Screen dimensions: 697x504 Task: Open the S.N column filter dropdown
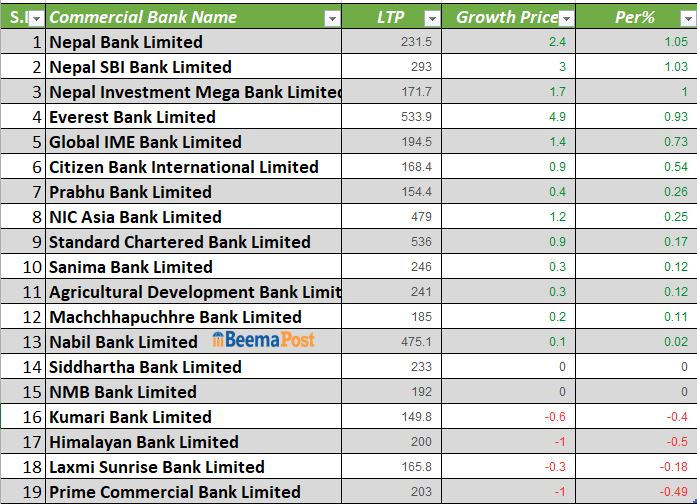36,18
